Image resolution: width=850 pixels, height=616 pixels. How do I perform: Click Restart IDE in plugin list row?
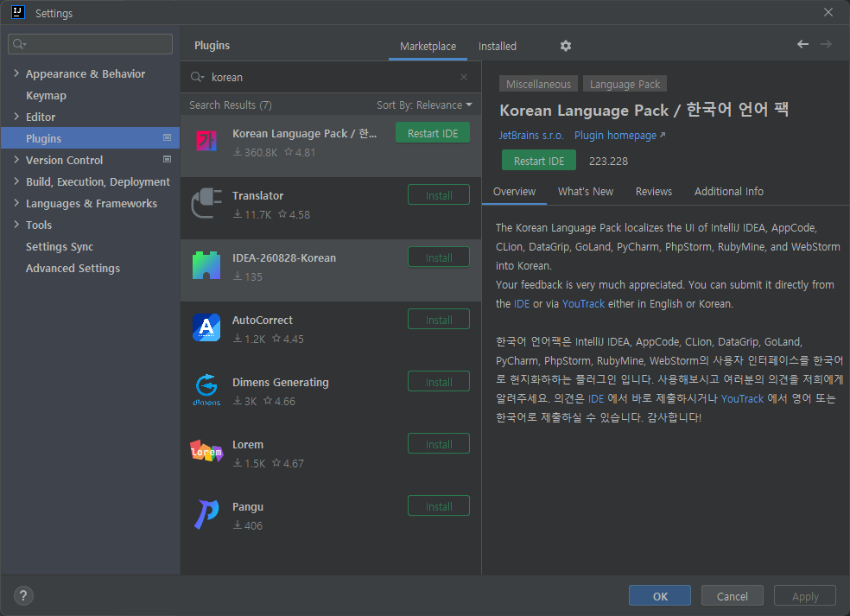click(433, 133)
